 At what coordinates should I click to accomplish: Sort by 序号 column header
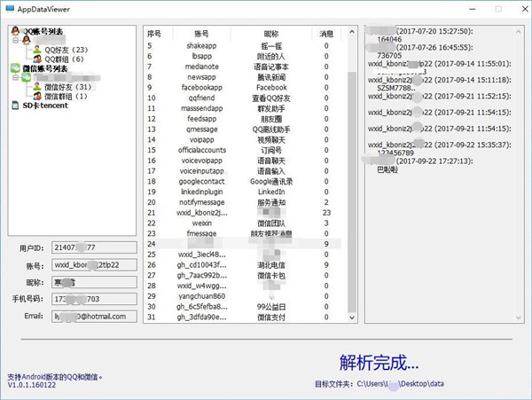click(154, 34)
